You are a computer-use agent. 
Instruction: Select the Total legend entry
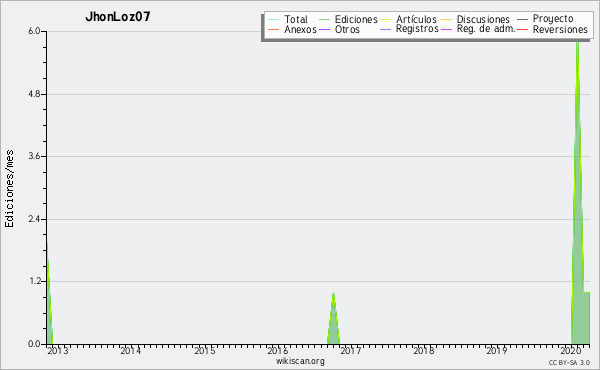point(295,19)
